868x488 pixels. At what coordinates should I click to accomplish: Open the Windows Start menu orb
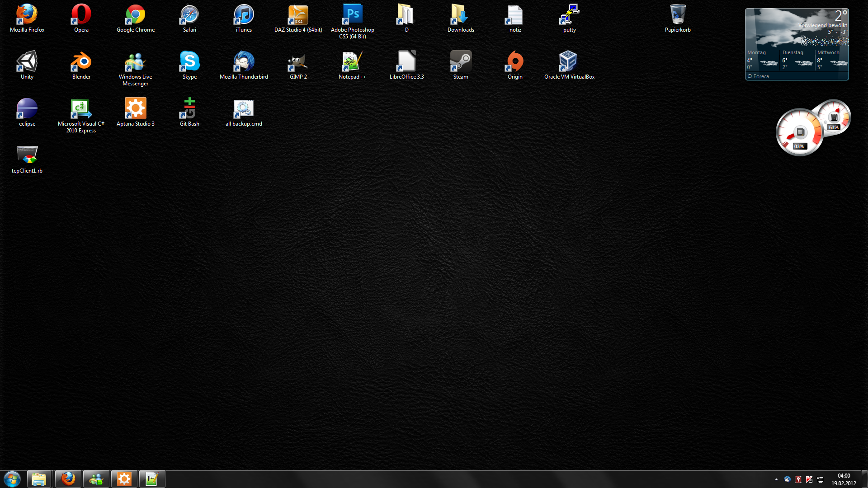[12, 479]
